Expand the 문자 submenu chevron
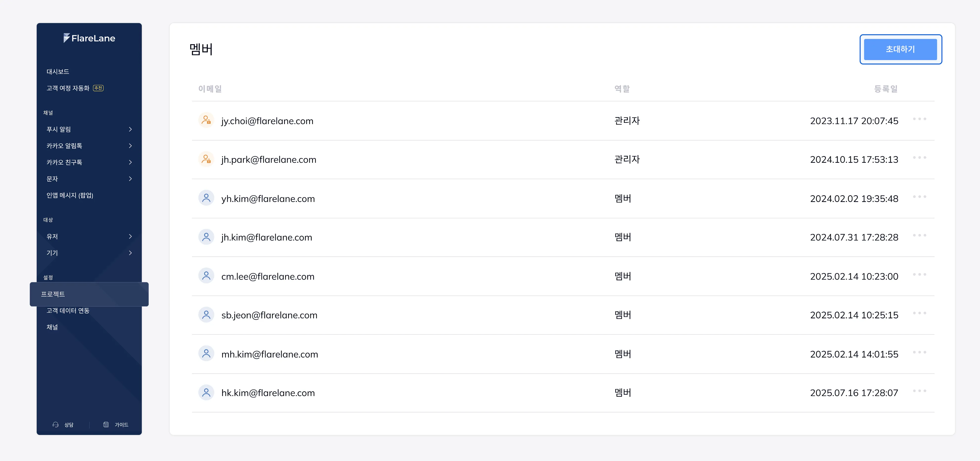Screen dimensions: 980x461 (130, 179)
